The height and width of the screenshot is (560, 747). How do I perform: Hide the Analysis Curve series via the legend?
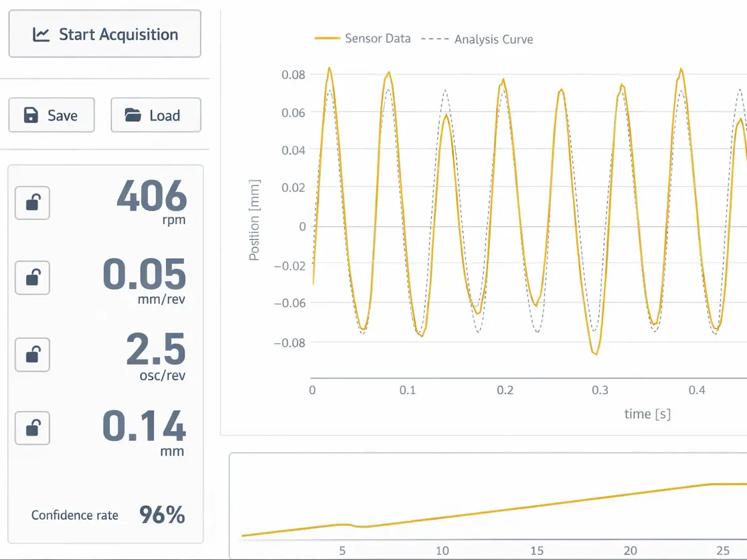pyautogui.click(x=493, y=39)
